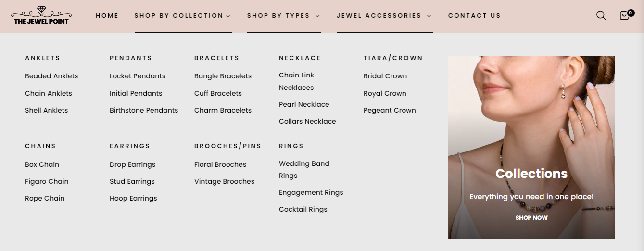Screen dimensions: 644x251
Task: Click the Shop Now button
Action: [x=531, y=218]
